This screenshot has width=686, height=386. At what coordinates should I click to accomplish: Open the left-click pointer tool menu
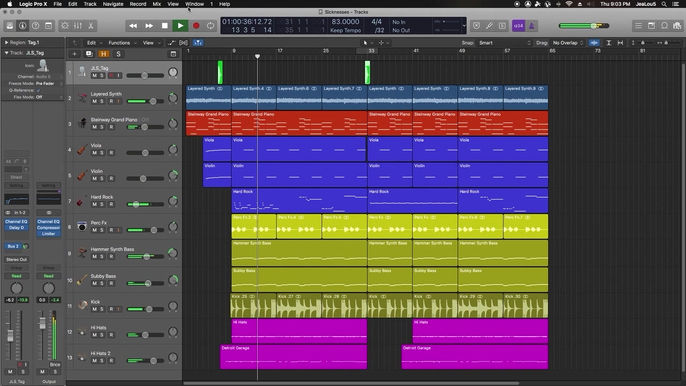(367, 43)
